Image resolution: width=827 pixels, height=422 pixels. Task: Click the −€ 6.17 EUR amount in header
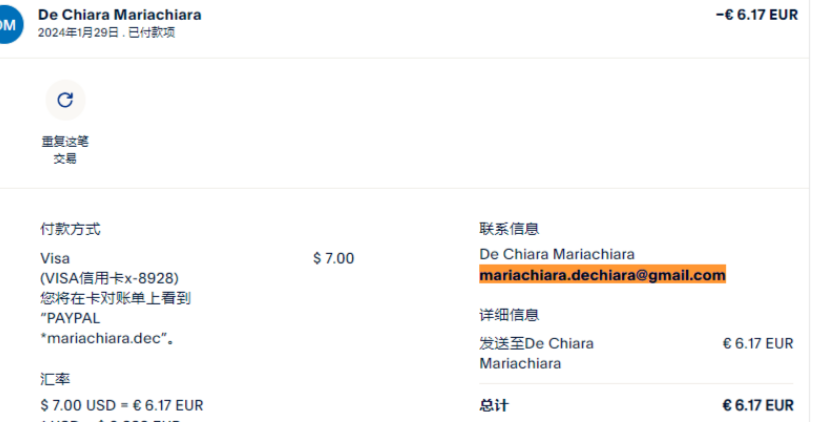757,15
